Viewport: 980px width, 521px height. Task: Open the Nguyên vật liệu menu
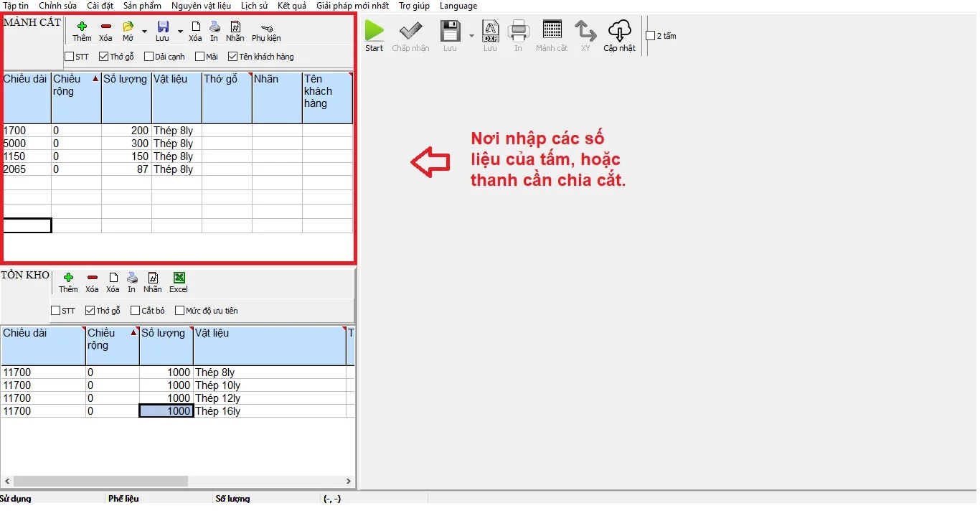(x=202, y=6)
